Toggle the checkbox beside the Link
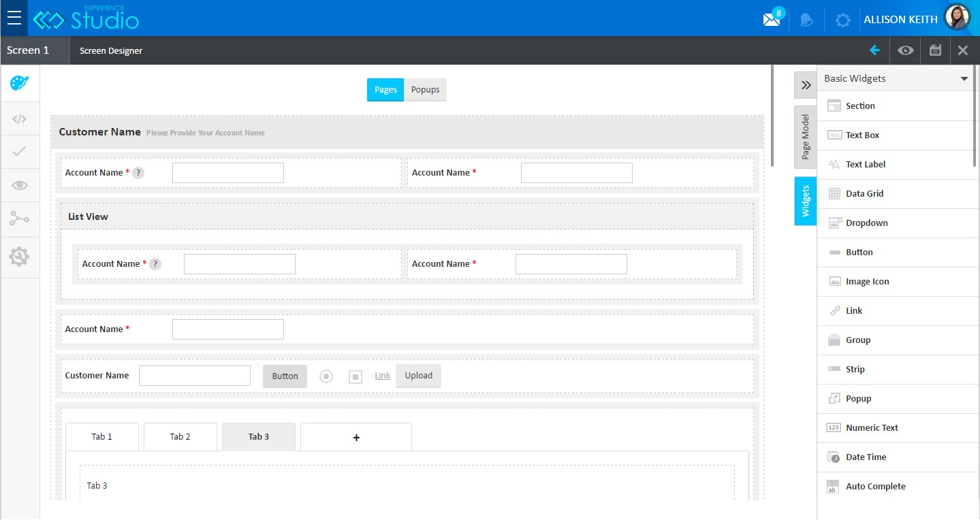This screenshot has height=520, width=980. coord(355,376)
